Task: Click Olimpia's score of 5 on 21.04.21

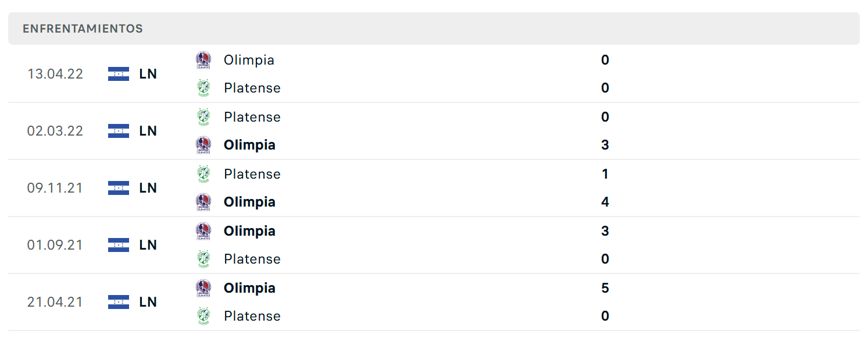Action: (x=605, y=288)
